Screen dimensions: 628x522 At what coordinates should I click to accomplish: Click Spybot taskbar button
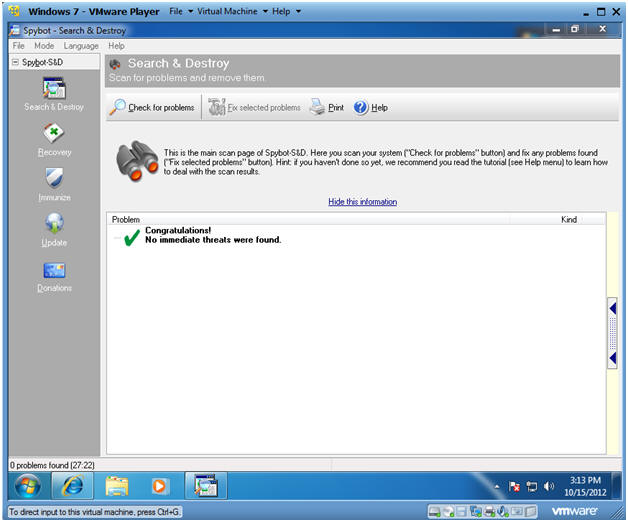pyautogui.click(x=206, y=486)
